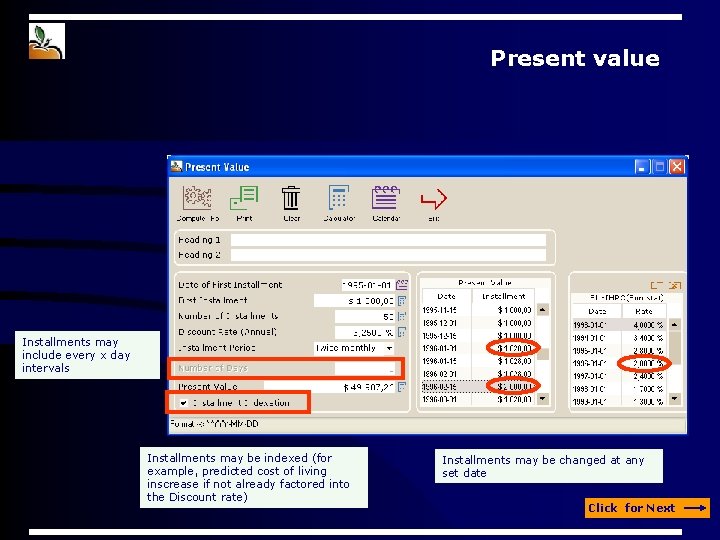Toggle the Installment Indexation checkbox
720x540 pixels.
[183, 403]
